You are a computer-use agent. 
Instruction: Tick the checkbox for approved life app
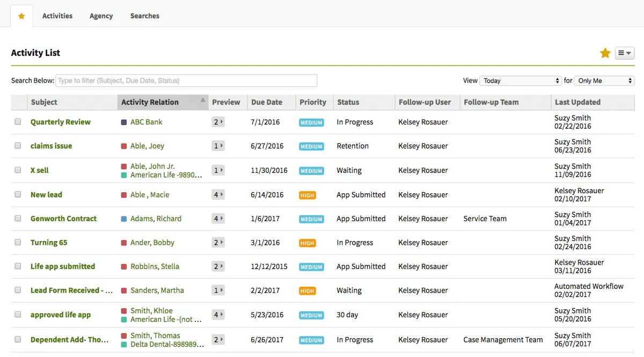[18, 315]
